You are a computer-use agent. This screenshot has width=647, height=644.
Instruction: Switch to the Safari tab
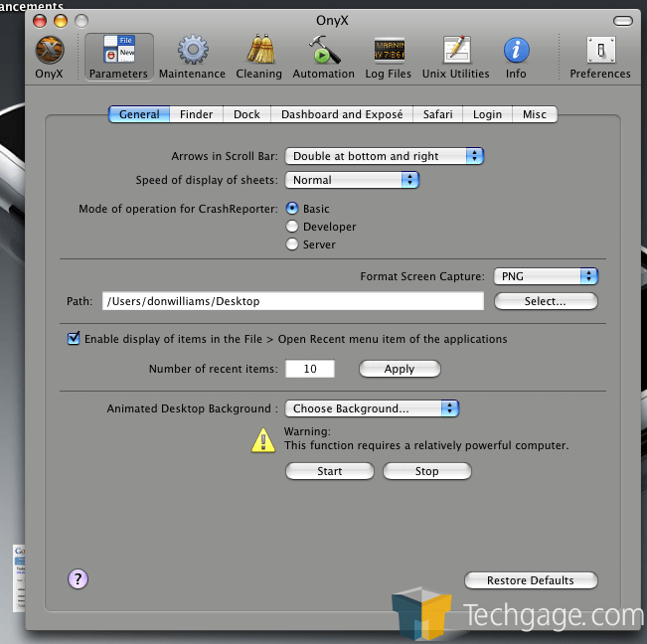pyautogui.click(x=438, y=114)
